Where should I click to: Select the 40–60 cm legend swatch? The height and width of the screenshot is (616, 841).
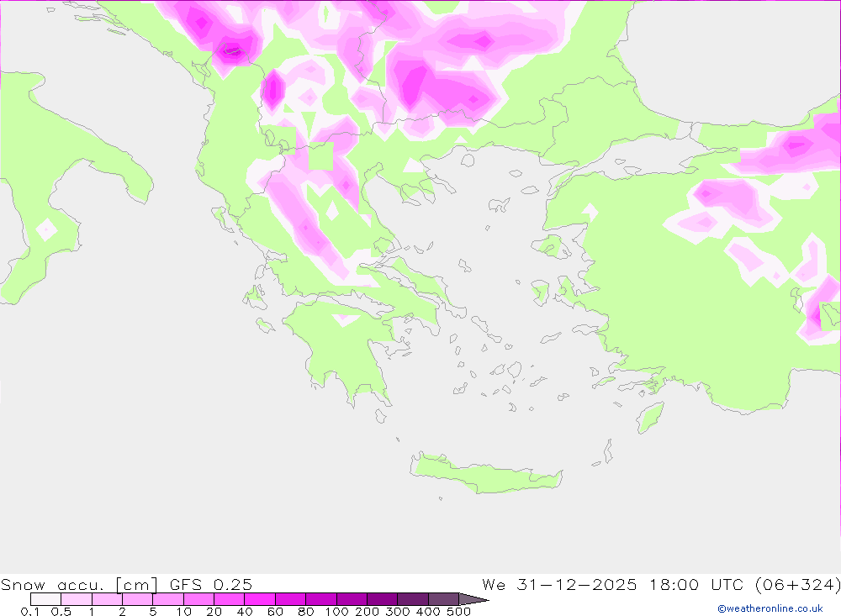(260, 599)
